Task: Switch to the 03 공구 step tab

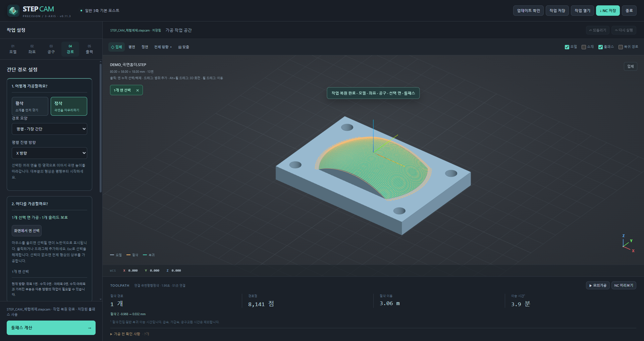Action: [x=51, y=49]
